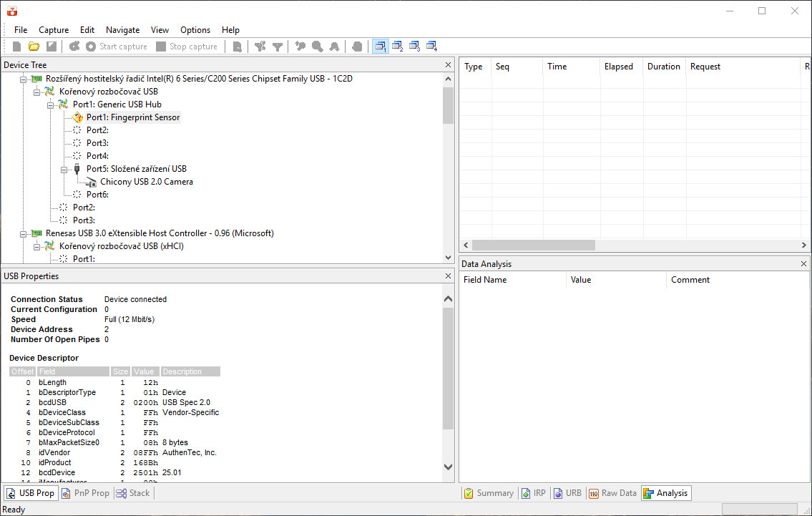Click the export page icon after Stop capture
Screen dimensions: 812x516
[238, 47]
